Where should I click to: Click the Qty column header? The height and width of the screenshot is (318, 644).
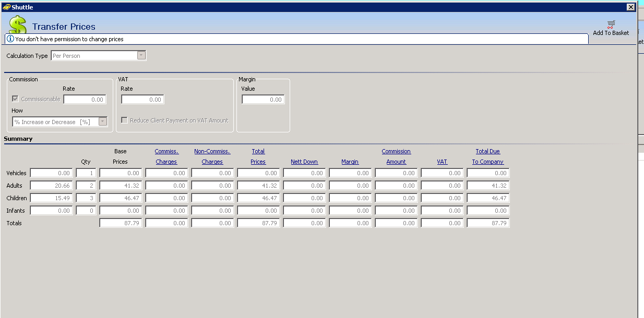point(86,162)
